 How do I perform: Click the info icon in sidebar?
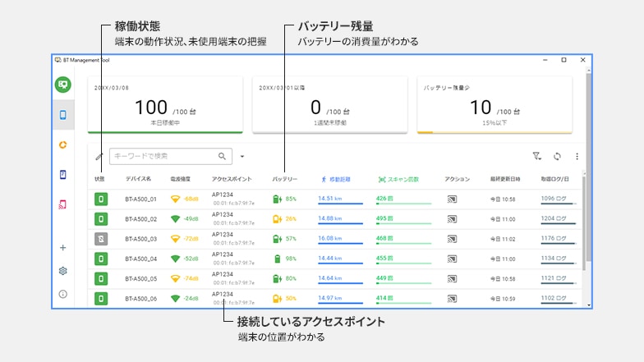(63, 293)
